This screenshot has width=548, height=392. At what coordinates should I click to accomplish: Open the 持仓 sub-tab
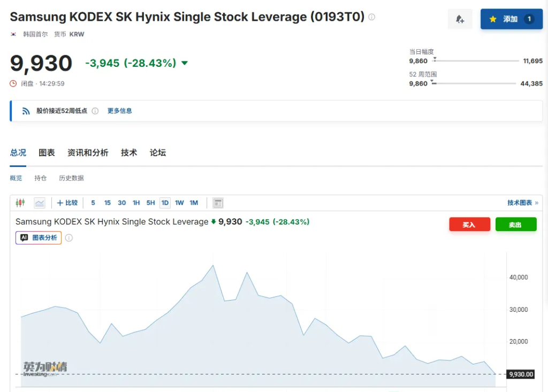(41, 178)
